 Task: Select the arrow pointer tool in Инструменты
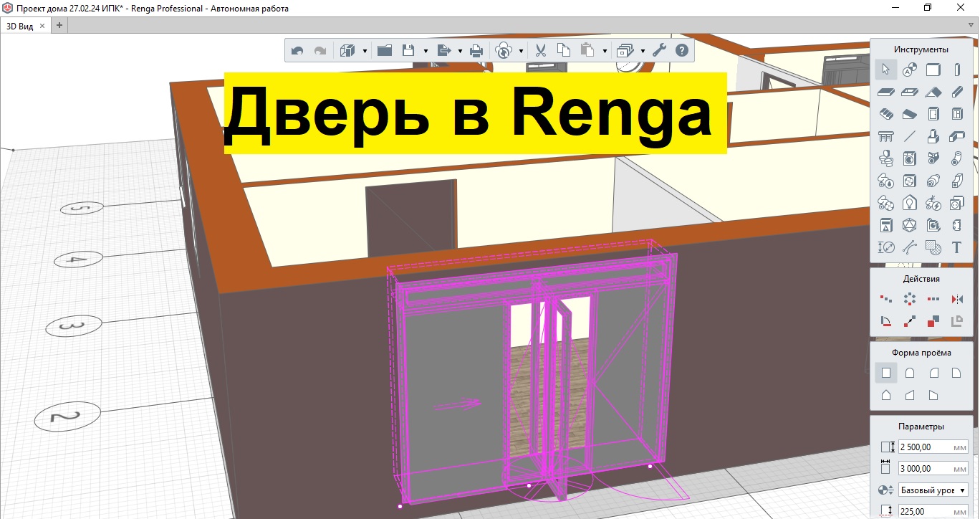(886, 70)
